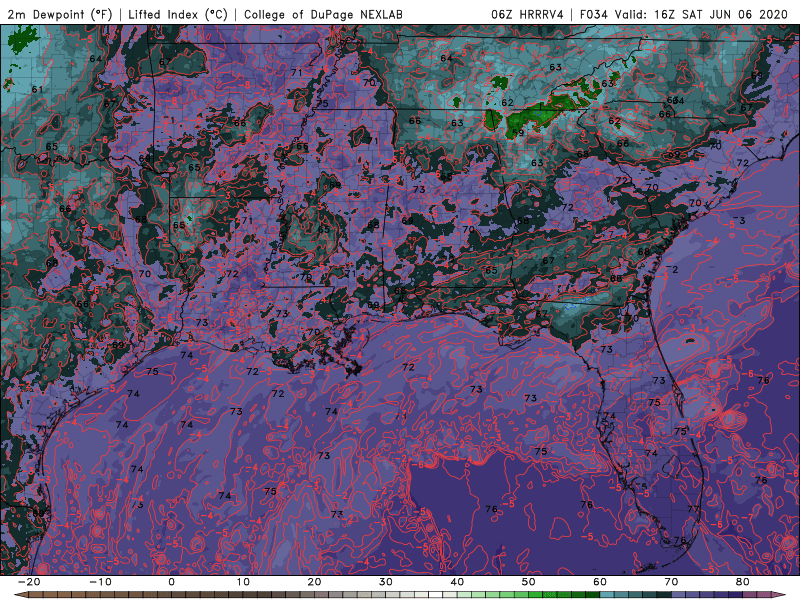
Task: Click the -20 label on the color scale
Action: coord(29,582)
